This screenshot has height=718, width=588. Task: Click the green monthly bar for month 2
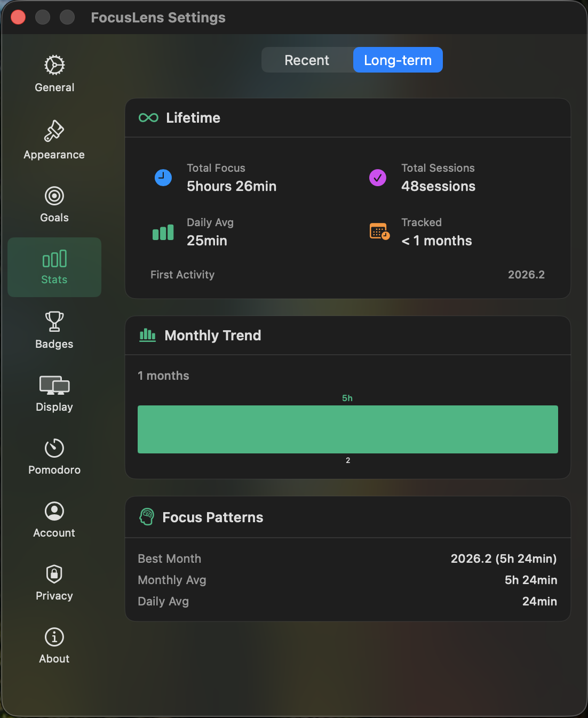(x=348, y=429)
